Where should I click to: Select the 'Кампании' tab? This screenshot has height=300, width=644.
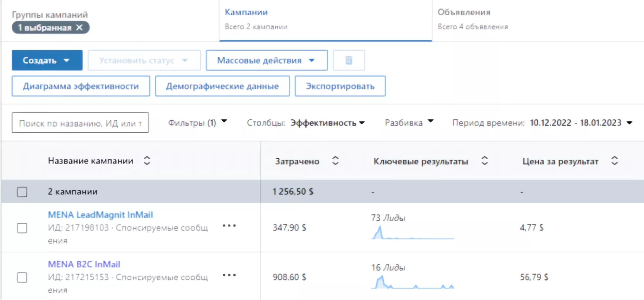click(325, 20)
